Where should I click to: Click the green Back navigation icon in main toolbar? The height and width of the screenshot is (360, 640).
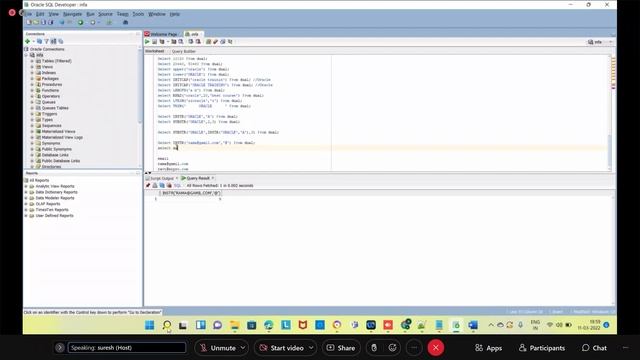coord(80,22)
